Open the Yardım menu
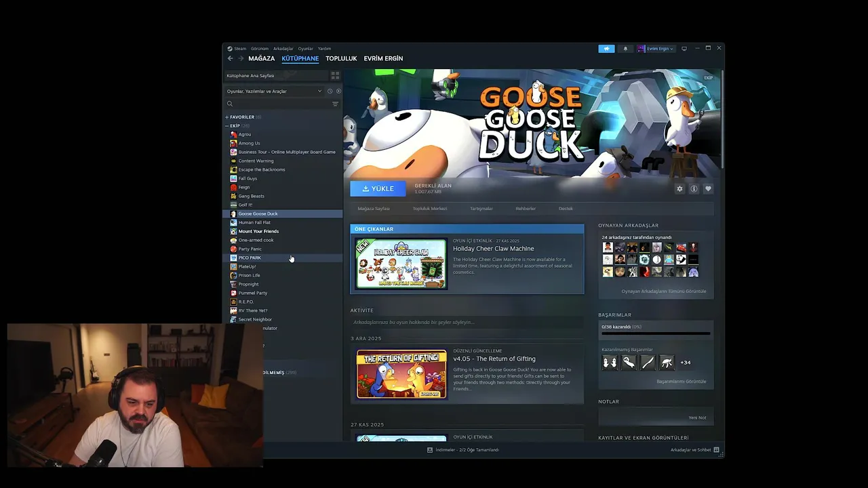This screenshot has width=868, height=488. coord(325,49)
